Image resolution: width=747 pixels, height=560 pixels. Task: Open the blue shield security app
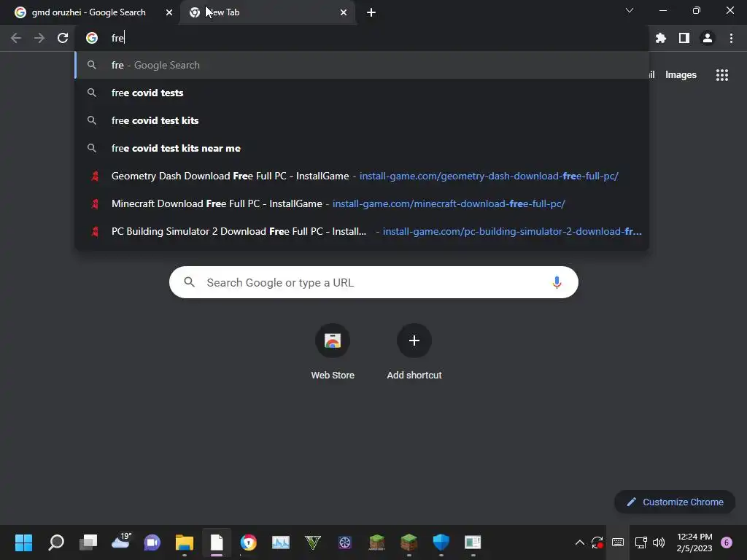pos(441,542)
